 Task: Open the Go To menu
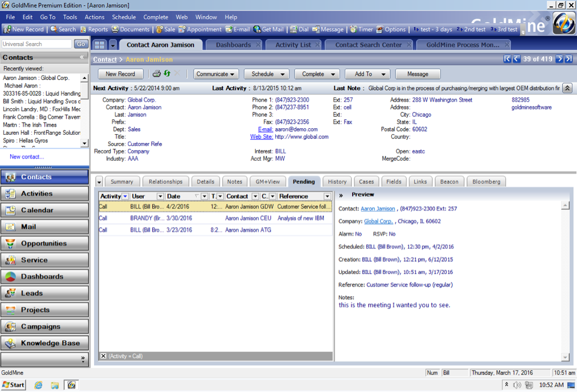point(47,17)
